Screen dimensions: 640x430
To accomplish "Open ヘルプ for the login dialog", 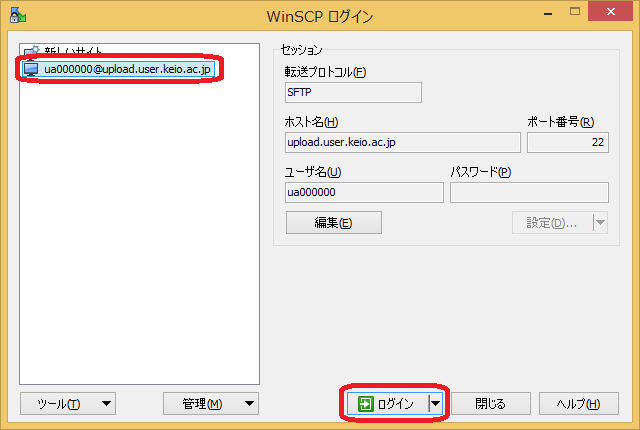I will pos(580,404).
